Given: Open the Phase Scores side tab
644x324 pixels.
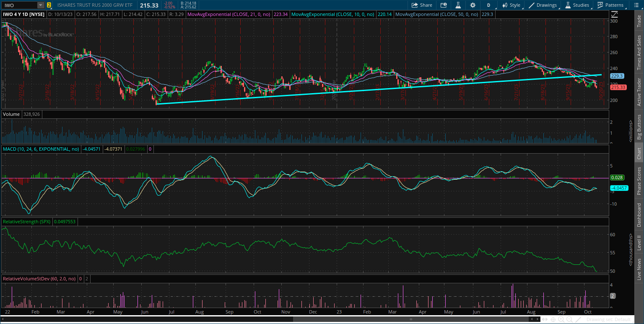Looking at the screenshot, I should click(x=639, y=181).
